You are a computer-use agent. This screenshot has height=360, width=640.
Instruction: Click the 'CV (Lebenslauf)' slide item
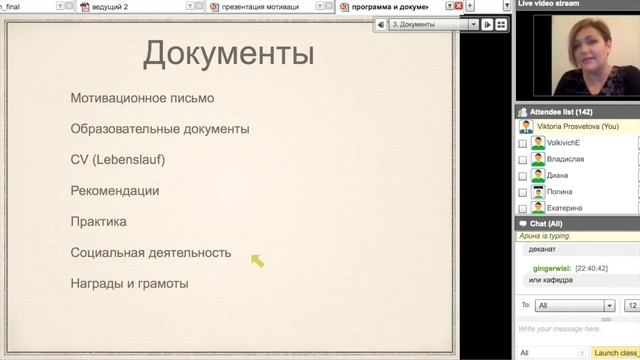coord(118,160)
